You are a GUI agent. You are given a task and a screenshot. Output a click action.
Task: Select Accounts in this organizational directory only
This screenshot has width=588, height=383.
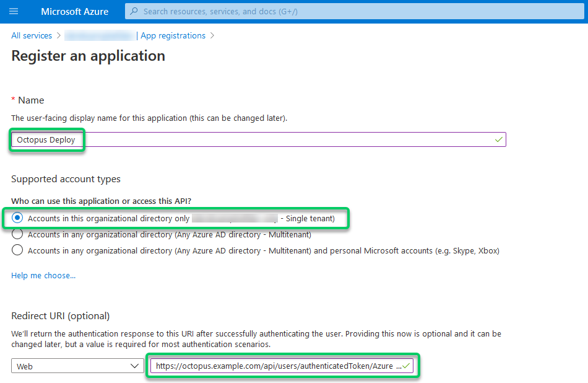17,218
